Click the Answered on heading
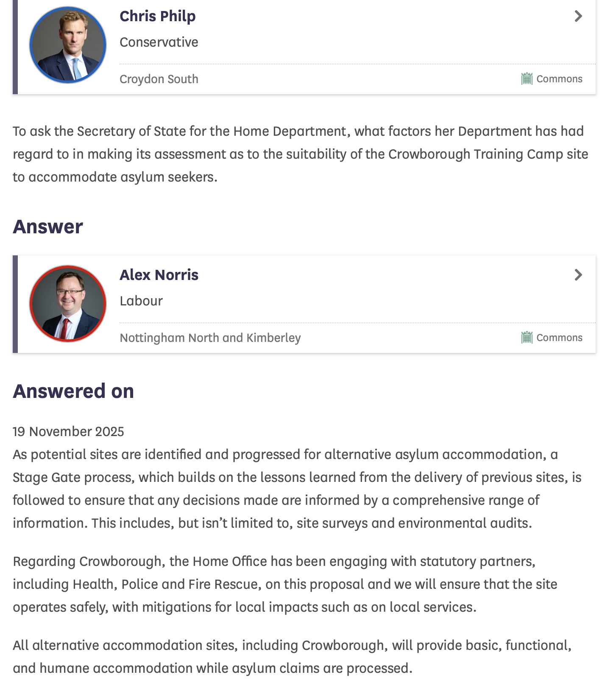This screenshot has width=616, height=680. click(73, 391)
